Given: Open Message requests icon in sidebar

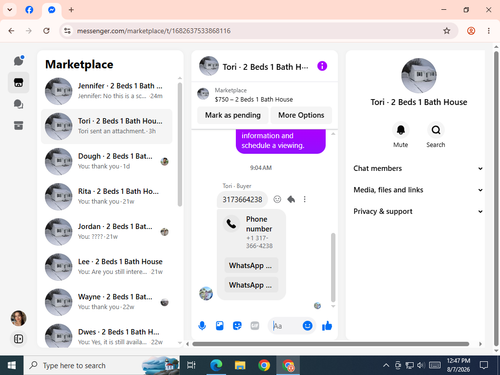Looking at the screenshot, I should click(19, 104).
